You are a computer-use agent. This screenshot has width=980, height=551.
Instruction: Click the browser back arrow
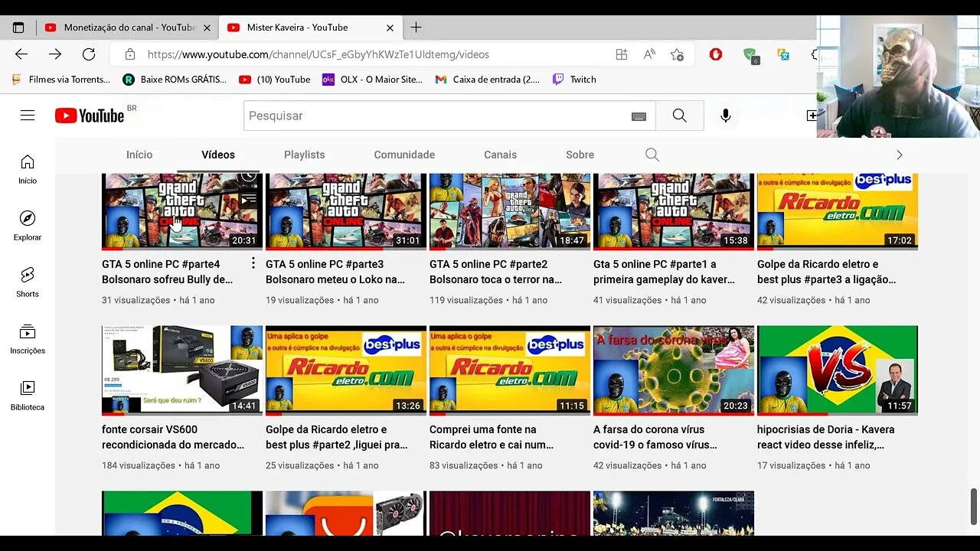tap(21, 54)
